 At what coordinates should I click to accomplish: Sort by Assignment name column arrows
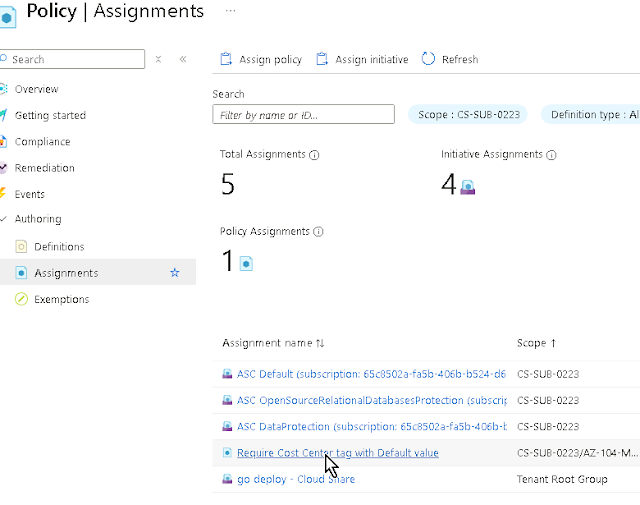[320, 343]
